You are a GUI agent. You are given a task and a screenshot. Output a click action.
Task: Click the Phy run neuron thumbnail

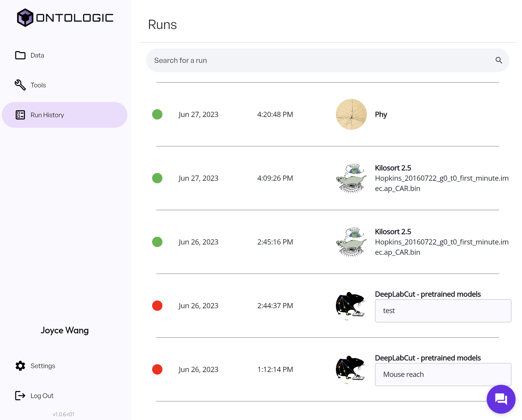(x=351, y=114)
